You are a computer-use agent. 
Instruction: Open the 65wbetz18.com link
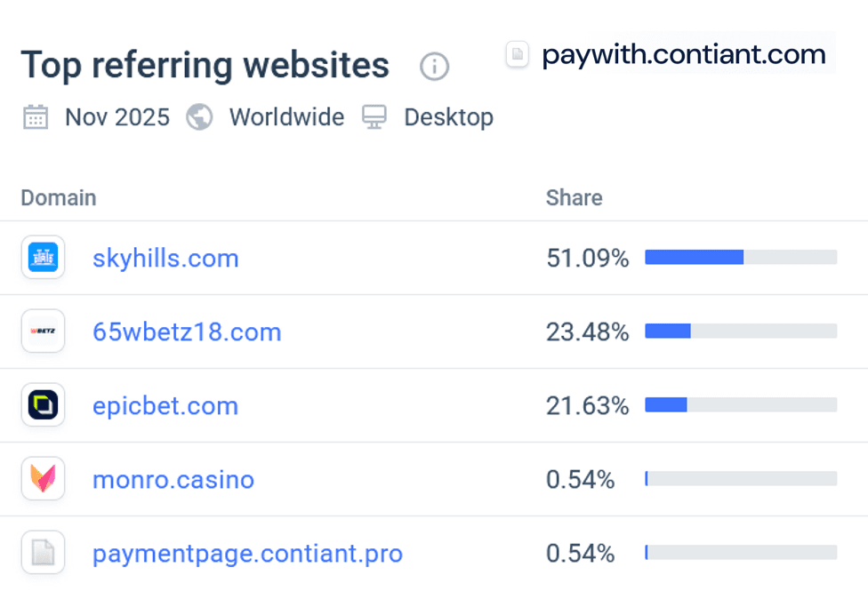pyautogui.click(x=187, y=332)
